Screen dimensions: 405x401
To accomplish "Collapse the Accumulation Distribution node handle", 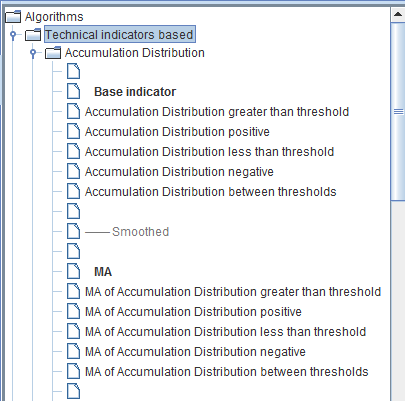I will tap(33, 53).
